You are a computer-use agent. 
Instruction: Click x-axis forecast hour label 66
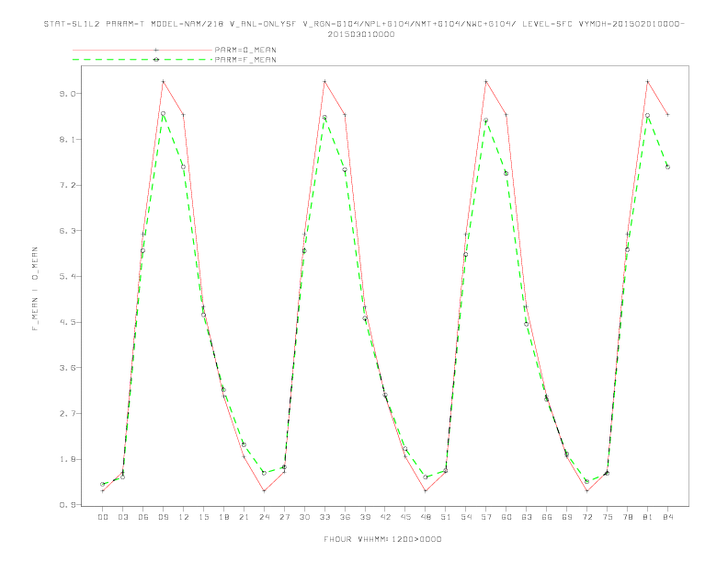pos(547,517)
